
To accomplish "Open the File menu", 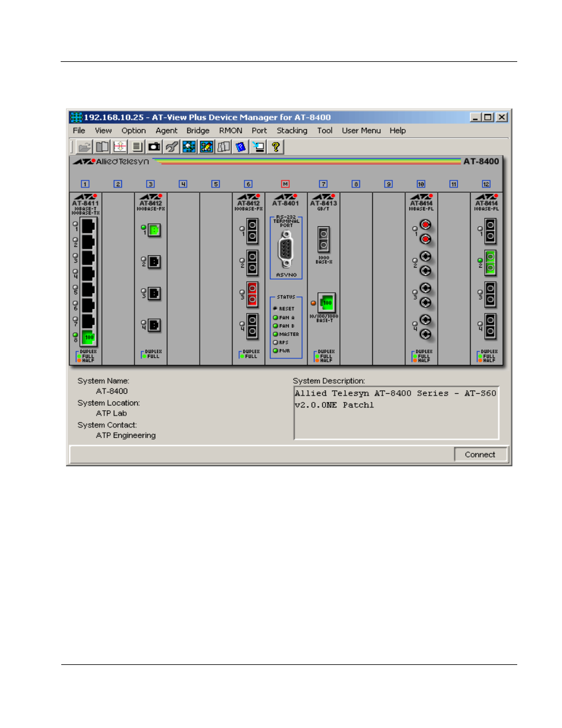I will coord(79,131).
